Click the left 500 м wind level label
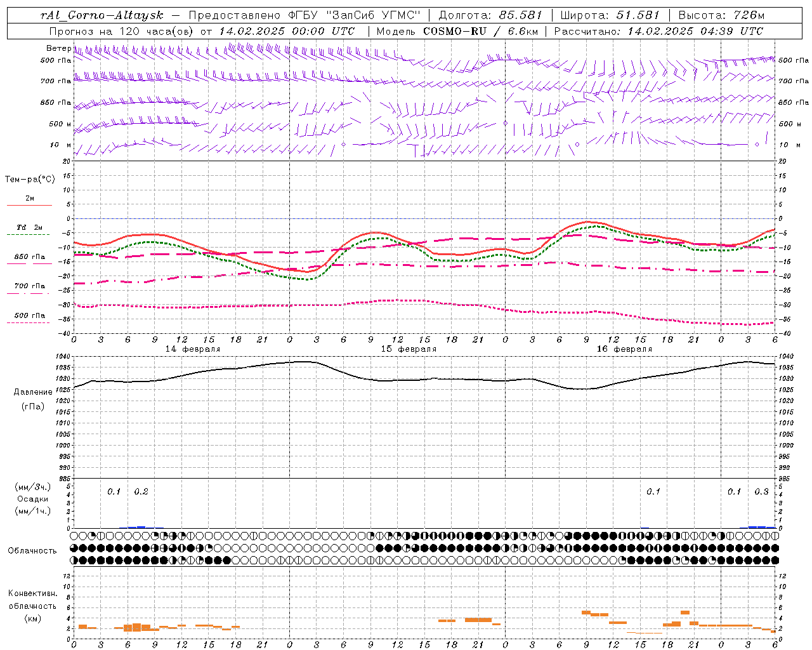The height and width of the screenshot is (650, 812). pyautogui.click(x=60, y=124)
